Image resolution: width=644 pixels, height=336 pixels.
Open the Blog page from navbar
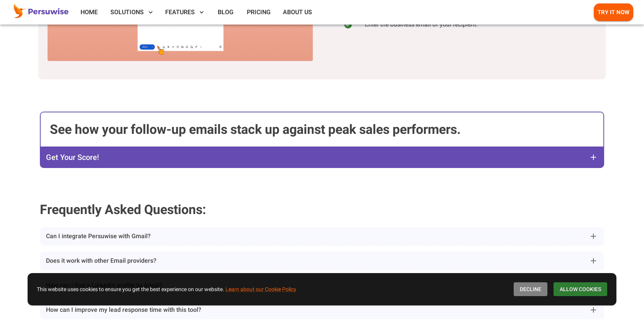(225, 12)
